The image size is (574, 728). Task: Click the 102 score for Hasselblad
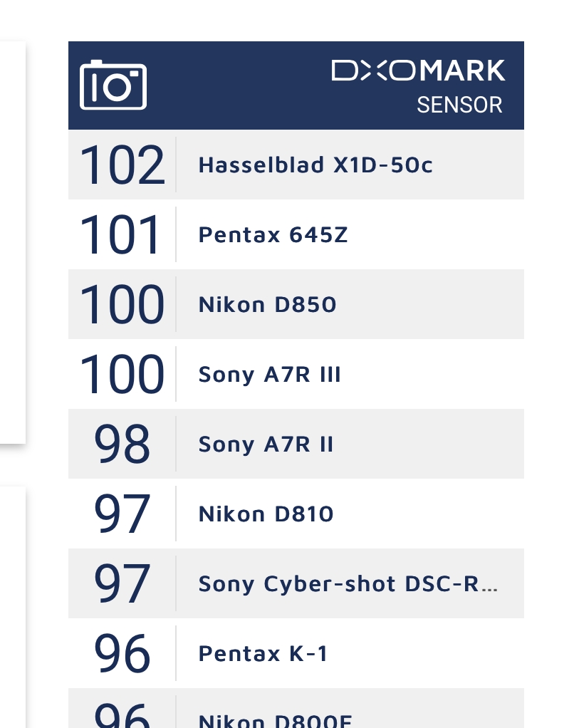point(122,165)
